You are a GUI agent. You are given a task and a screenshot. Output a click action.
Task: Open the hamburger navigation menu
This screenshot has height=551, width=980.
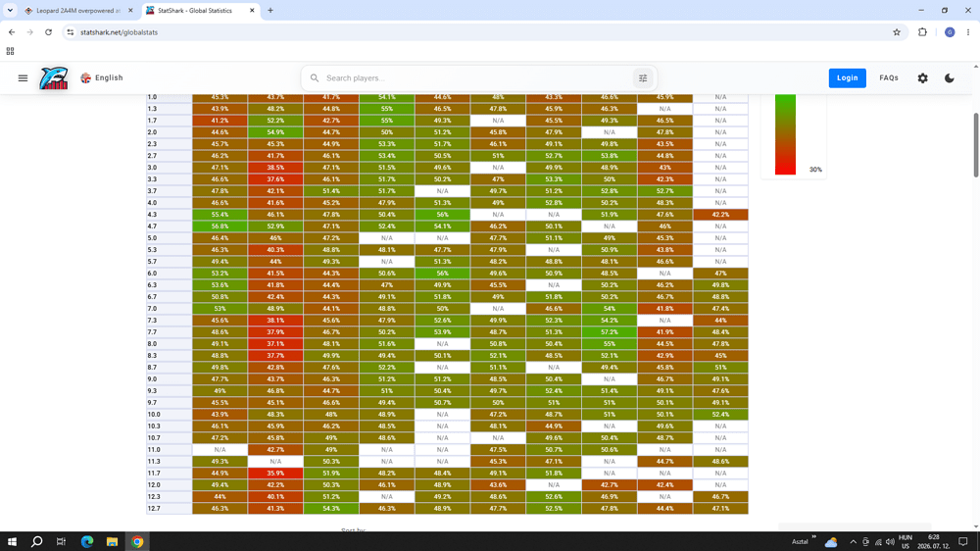pyautogui.click(x=23, y=78)
